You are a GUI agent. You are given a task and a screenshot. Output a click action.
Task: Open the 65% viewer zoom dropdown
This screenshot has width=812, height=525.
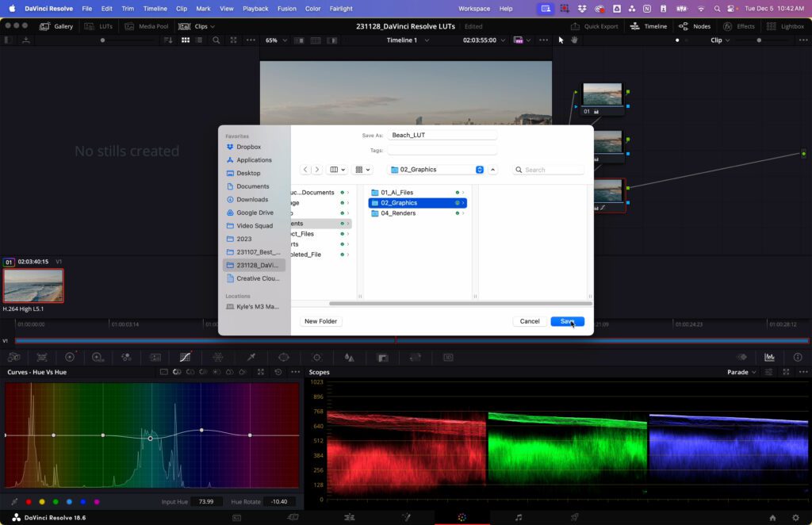coord(275,40)
